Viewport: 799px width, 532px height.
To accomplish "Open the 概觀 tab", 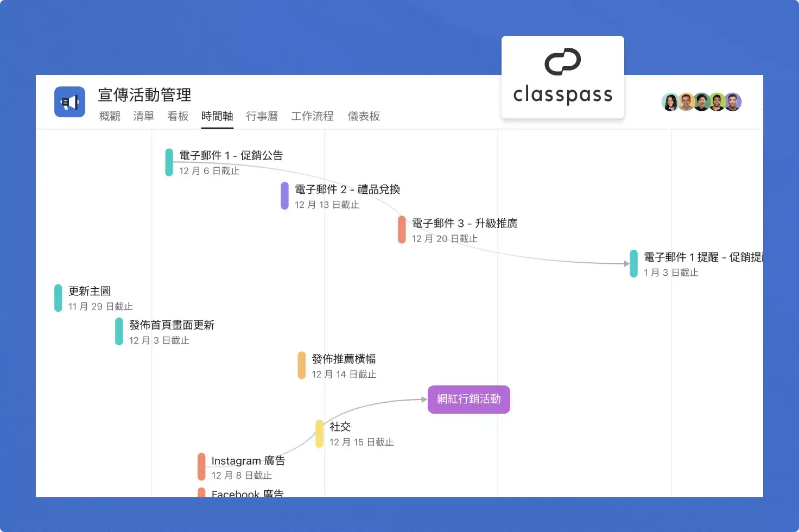I will [x=110, y=116].
